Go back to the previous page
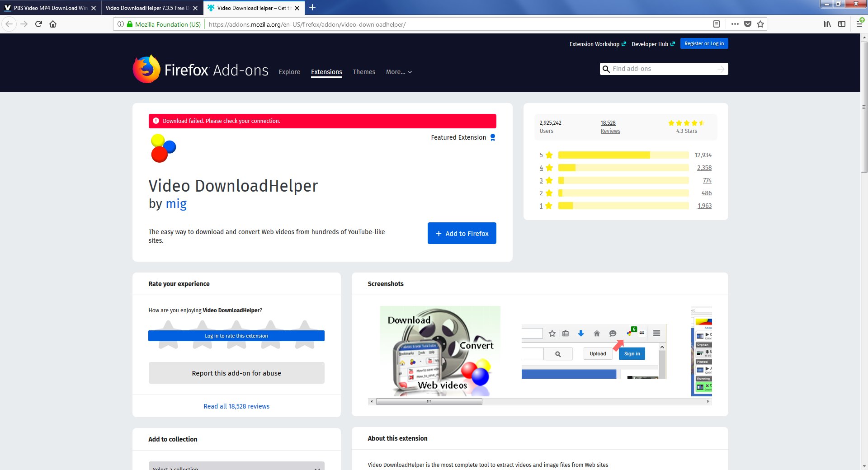 tap(9, 24)
